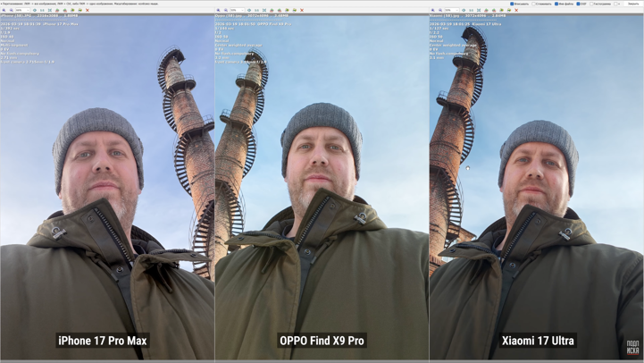
Task: Toggle the 'Вписывать' checkbox
Action: 512,4
